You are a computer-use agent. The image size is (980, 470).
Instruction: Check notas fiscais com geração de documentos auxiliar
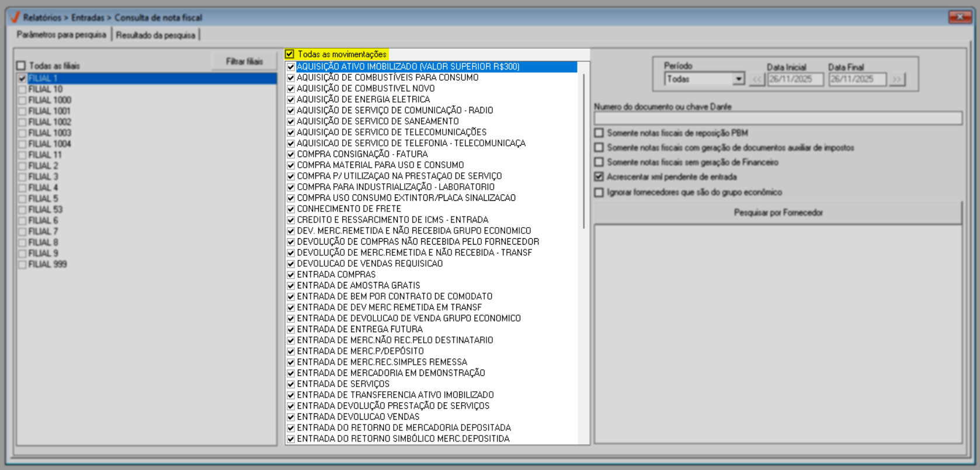(x=599, y=148)
